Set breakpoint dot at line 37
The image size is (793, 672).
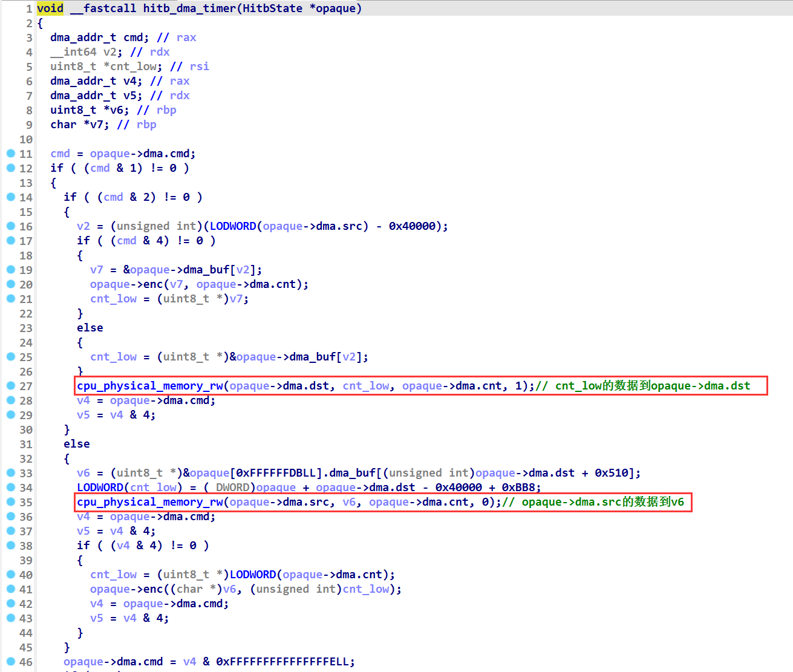coord(11,530)
